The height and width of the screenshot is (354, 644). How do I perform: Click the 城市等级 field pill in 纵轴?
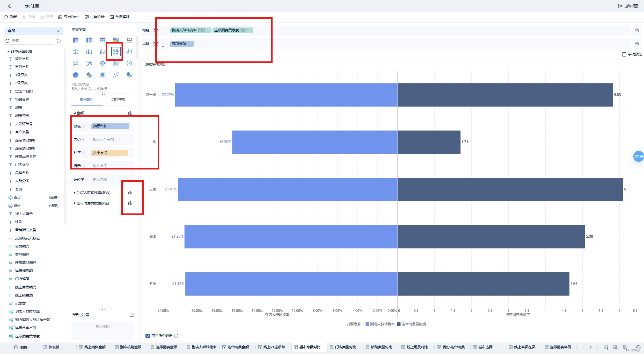(x=182, y=44)
